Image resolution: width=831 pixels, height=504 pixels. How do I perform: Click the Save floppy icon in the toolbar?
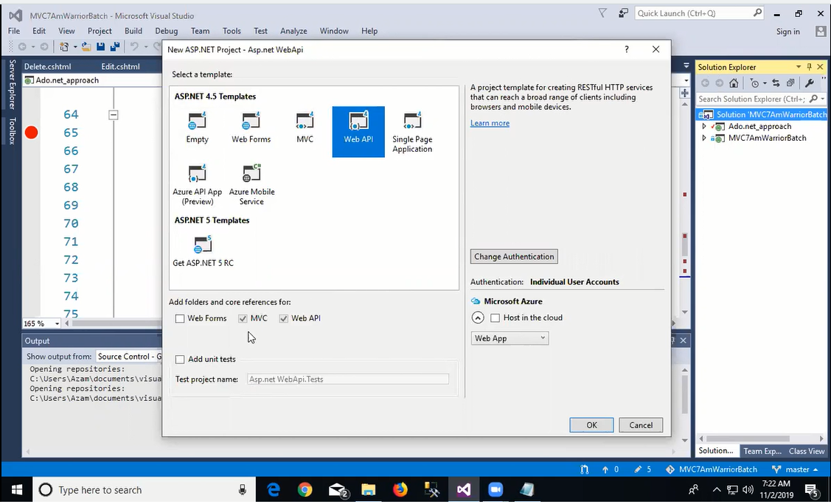[x=100, y=46]
